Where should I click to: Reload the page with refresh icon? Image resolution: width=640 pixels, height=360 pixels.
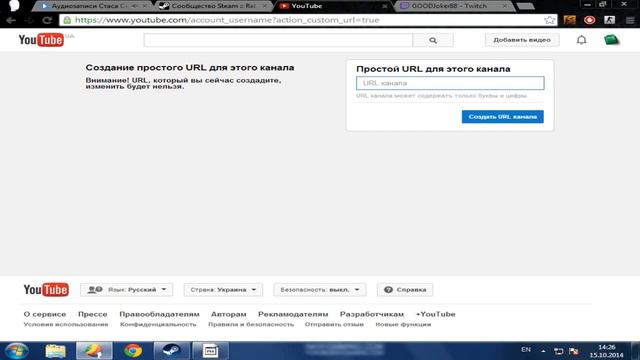(x=47, y=20)
